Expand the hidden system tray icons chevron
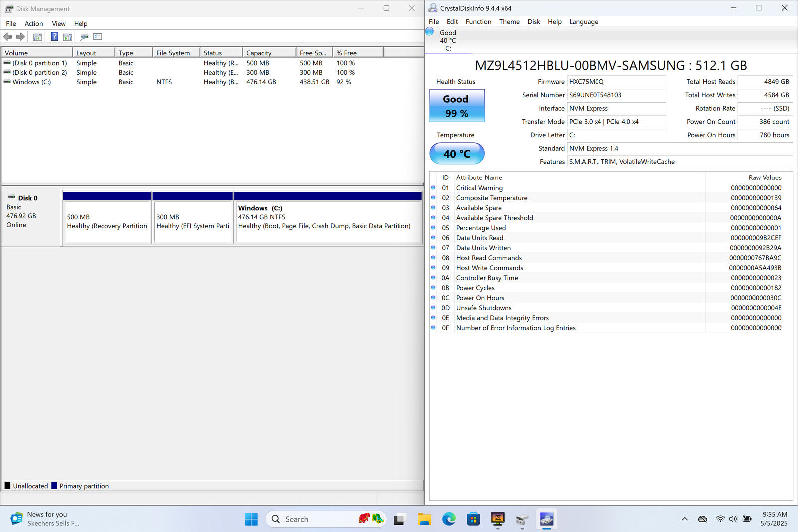Viewport: 798px width, 532px height. (x=685, y=519)
